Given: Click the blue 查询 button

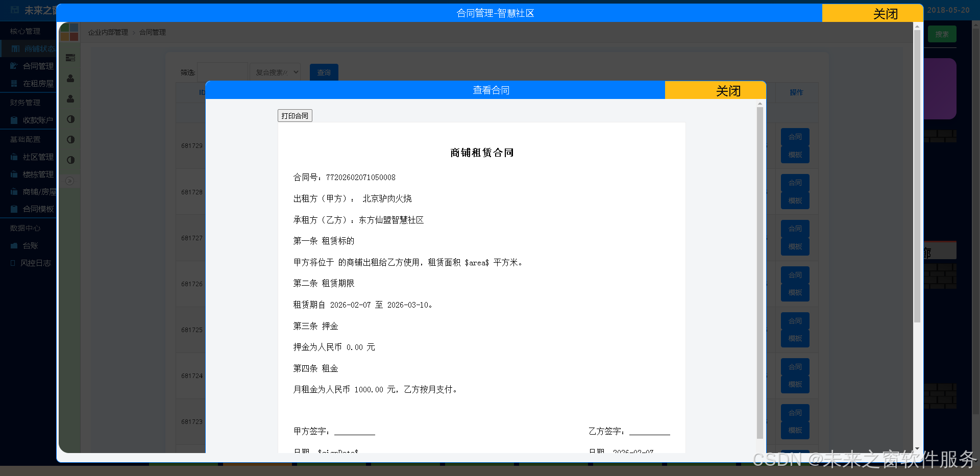Looking at the screenshot, I should click(324, 72).
